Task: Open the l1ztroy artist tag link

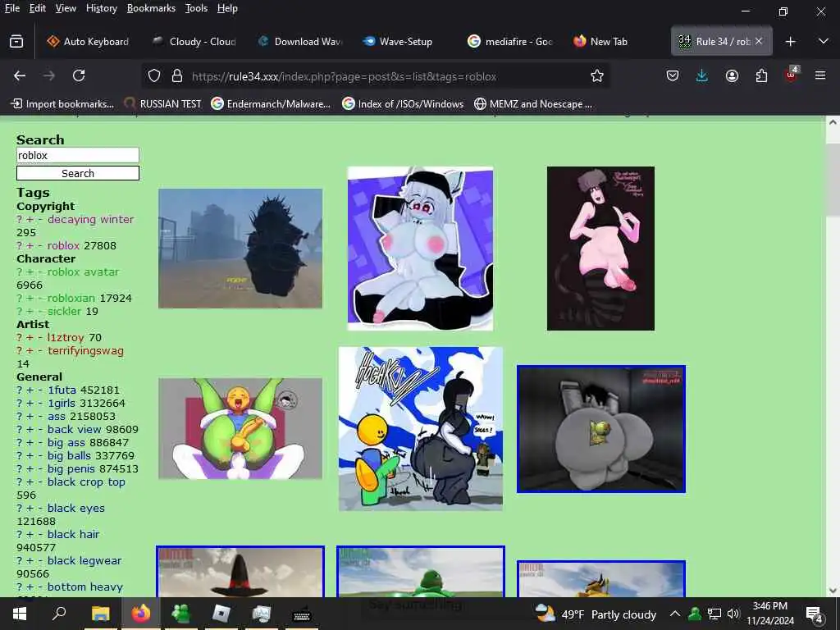Action: tap(66, 337)
